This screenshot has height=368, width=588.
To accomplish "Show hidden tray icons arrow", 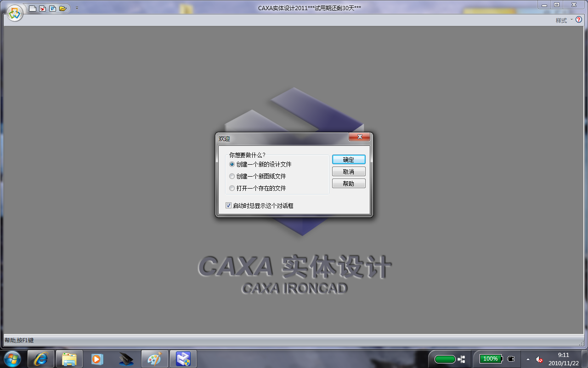I will tap(528, 359).
